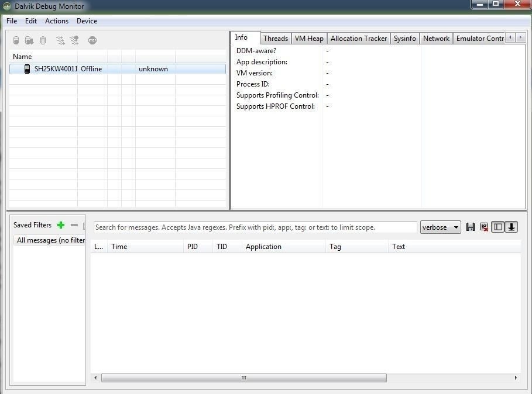Screen dimensions: 532x394
Task: Start method profiling from the toolbar icon
Action: [74, 40]
